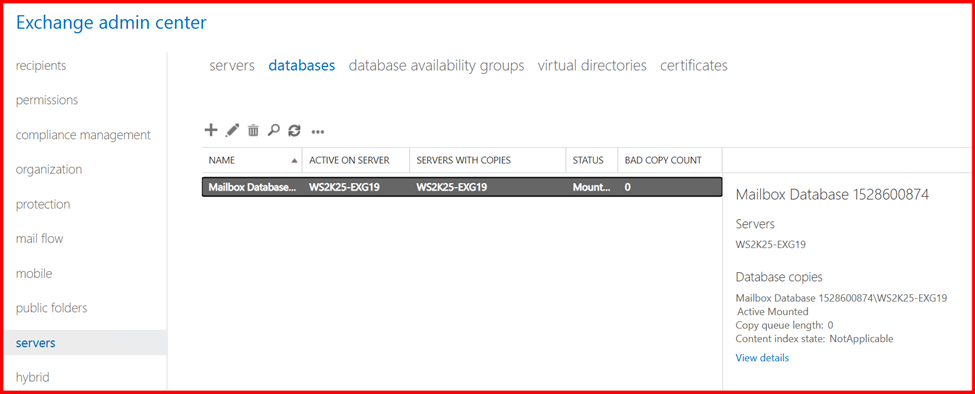The height and width of the screenshot is (394, 975).
Task: Click the refresh icon
Action: [x=294, y=130]
